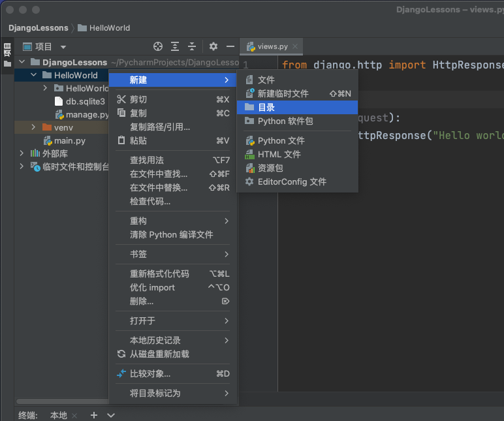
Task: Open project panel settings gear
Action: pyautogui.click(x=213, y=46)
